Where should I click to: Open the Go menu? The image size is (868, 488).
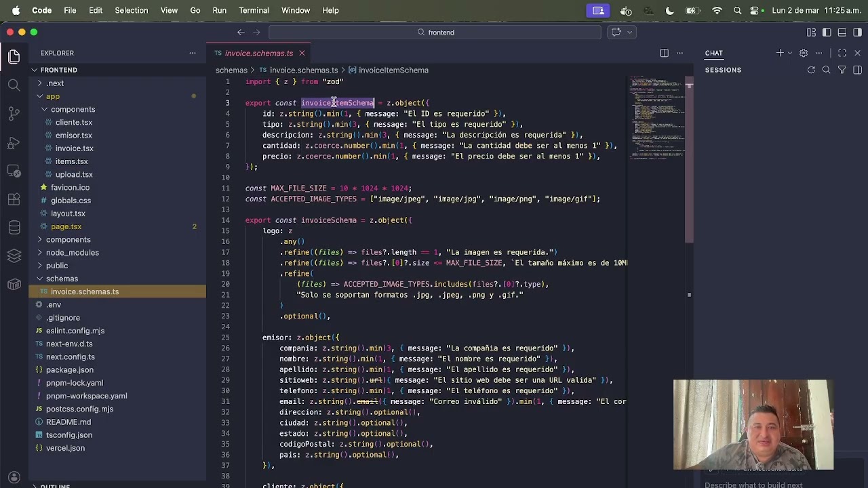(195, 10)
